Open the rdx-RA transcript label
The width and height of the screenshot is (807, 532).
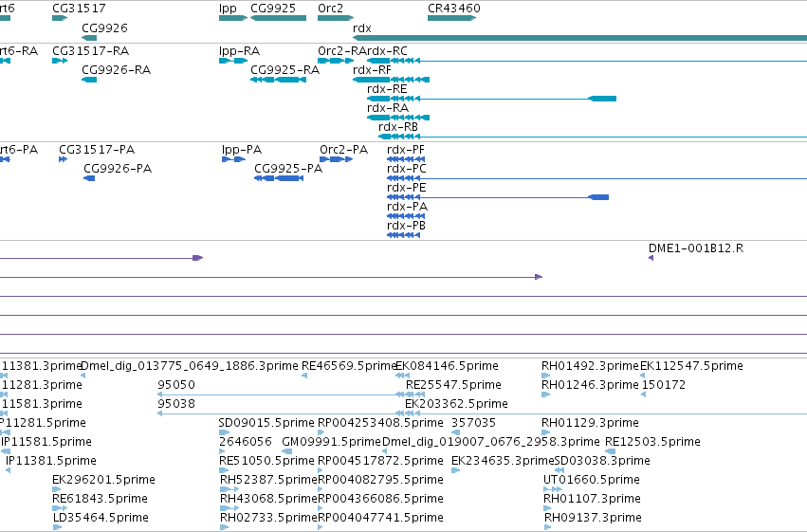[x=388, y=108]
